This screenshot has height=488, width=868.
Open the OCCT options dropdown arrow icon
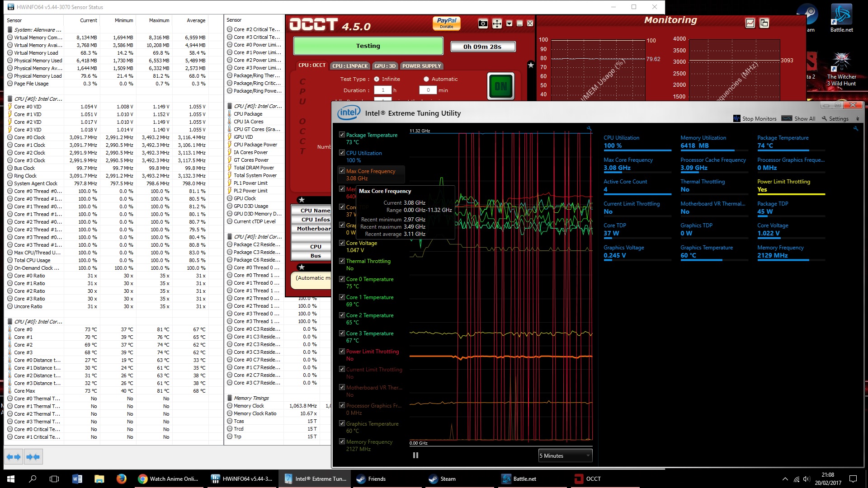(x=509, y=23)
